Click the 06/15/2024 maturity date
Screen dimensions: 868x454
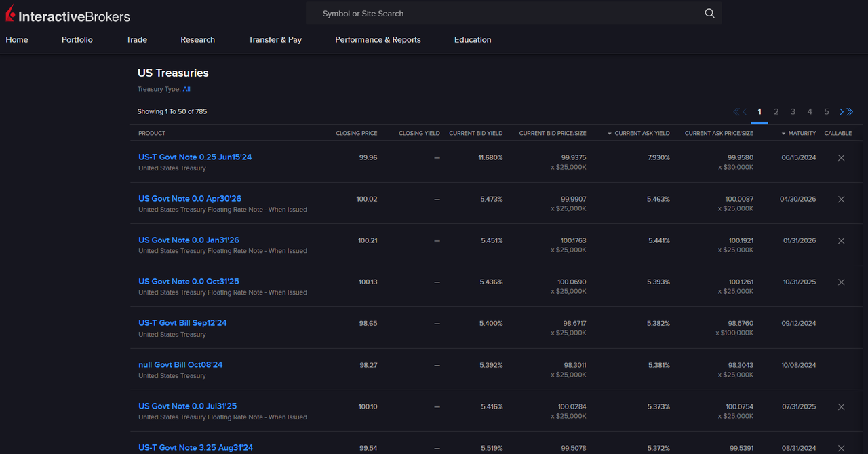(799, 157)
